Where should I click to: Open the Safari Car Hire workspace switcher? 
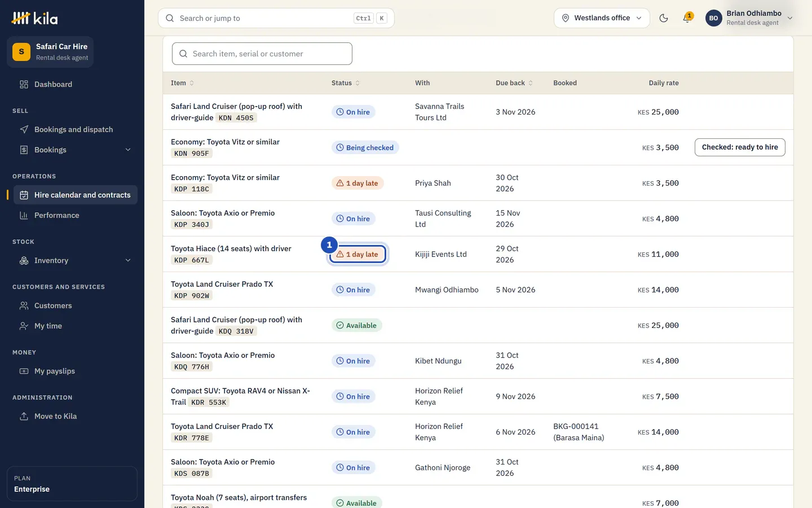pos(50,52)
